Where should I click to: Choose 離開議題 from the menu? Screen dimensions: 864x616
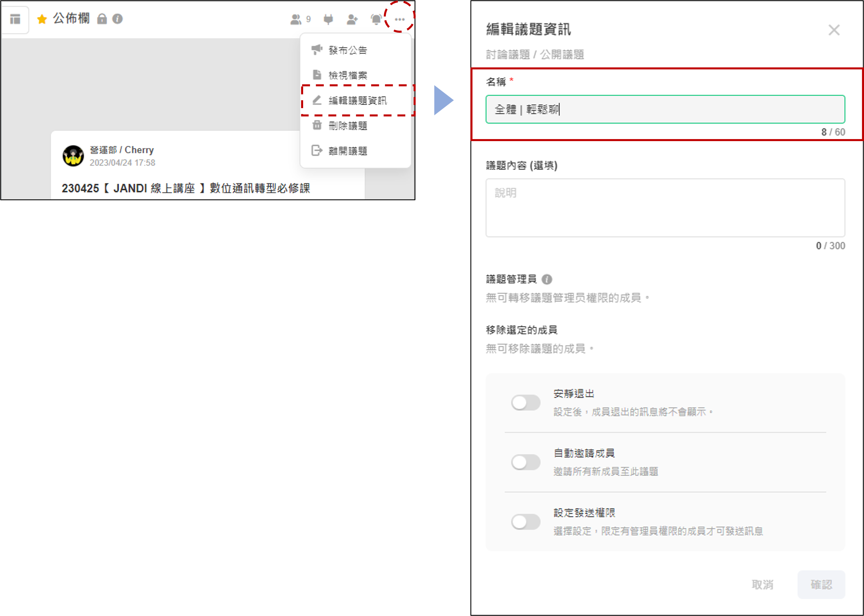point(347,151)
